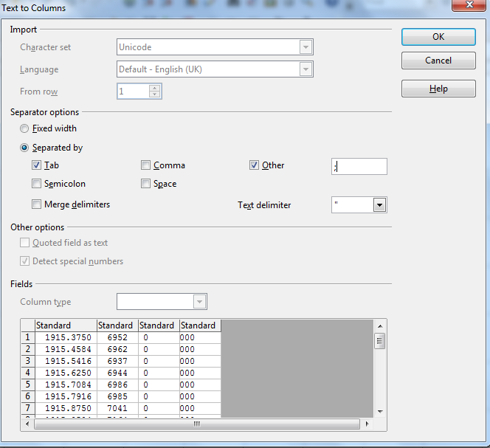490x448 pixels.
Task: Click the OK button
Action: coord(438,37)
